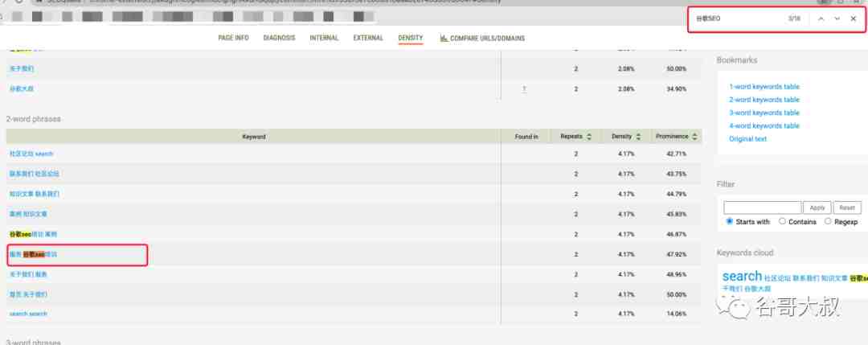Jump to 4-word keywords table bookmark

[x=764, y=125]
